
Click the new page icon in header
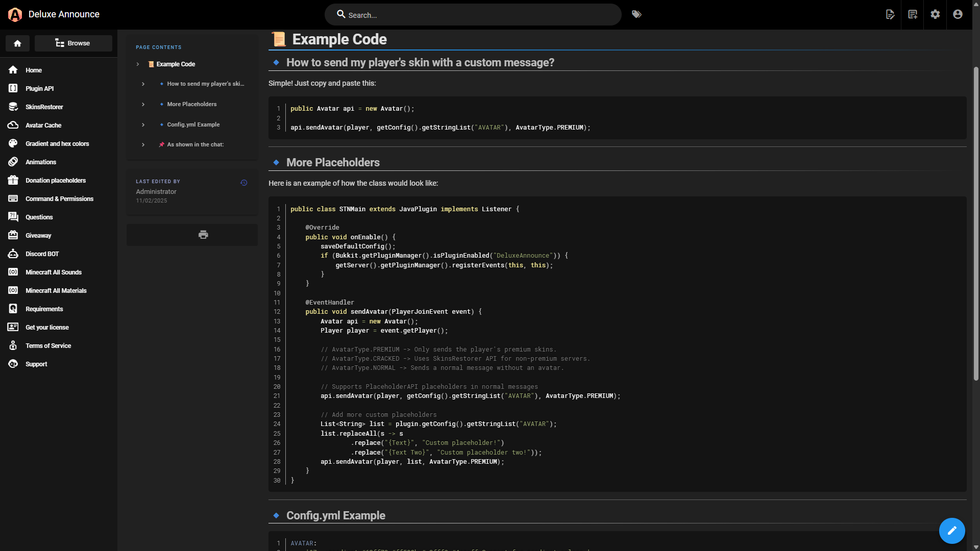click(913, 14)
